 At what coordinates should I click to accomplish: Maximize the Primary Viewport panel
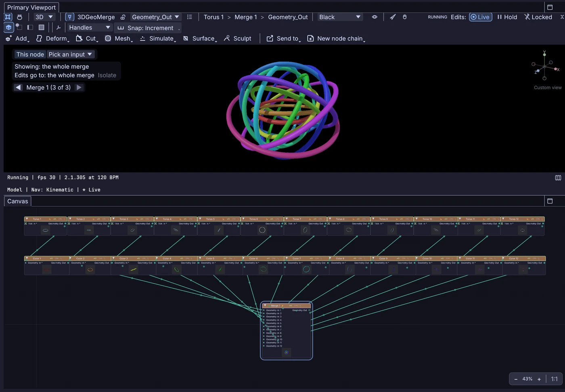[x=550, y=7]
